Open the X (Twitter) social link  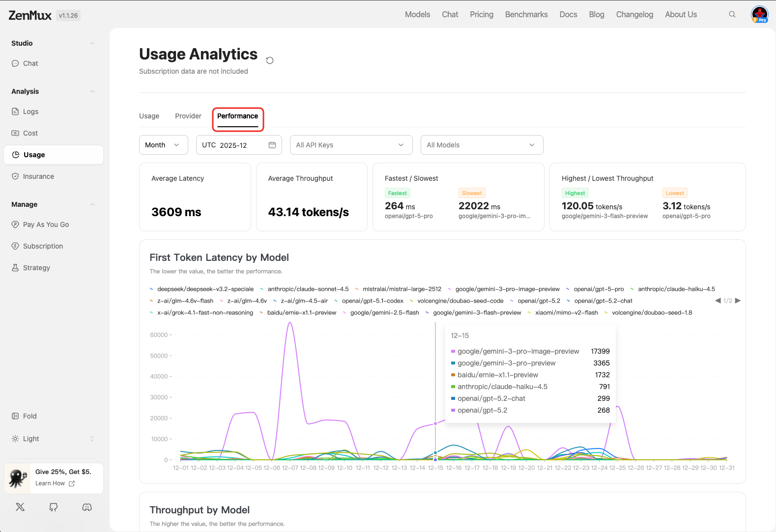20,507
